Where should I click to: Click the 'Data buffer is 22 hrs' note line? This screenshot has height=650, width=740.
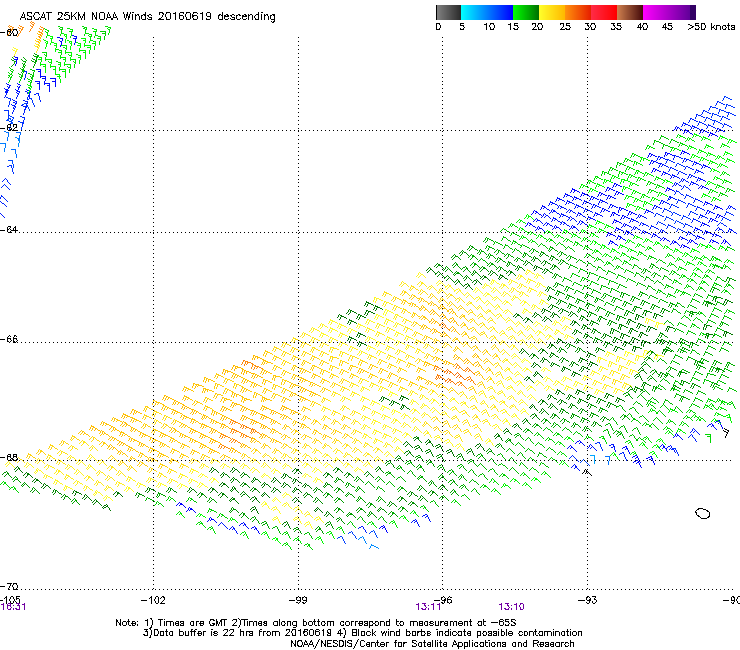(x=362, y=633)
